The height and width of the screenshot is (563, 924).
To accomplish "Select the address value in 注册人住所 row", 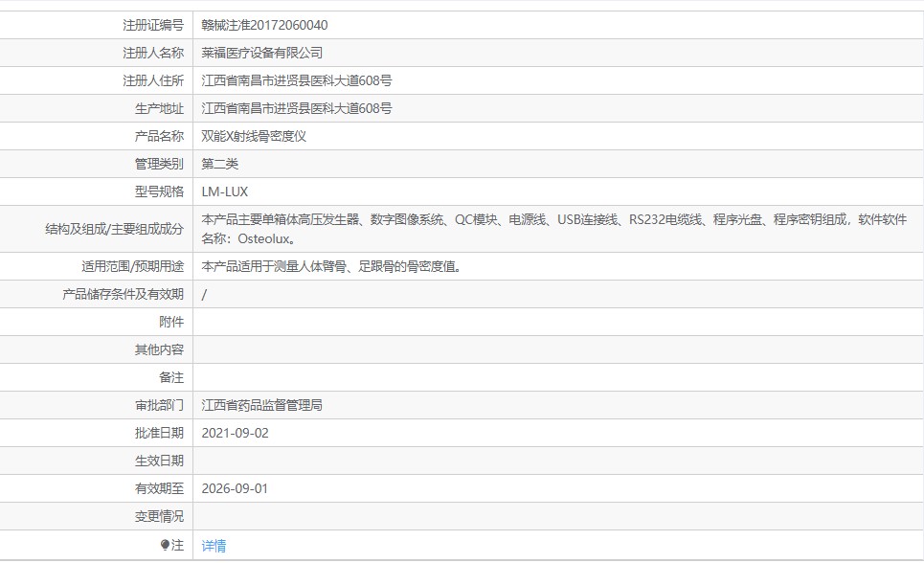I will [x=297, y=80].
